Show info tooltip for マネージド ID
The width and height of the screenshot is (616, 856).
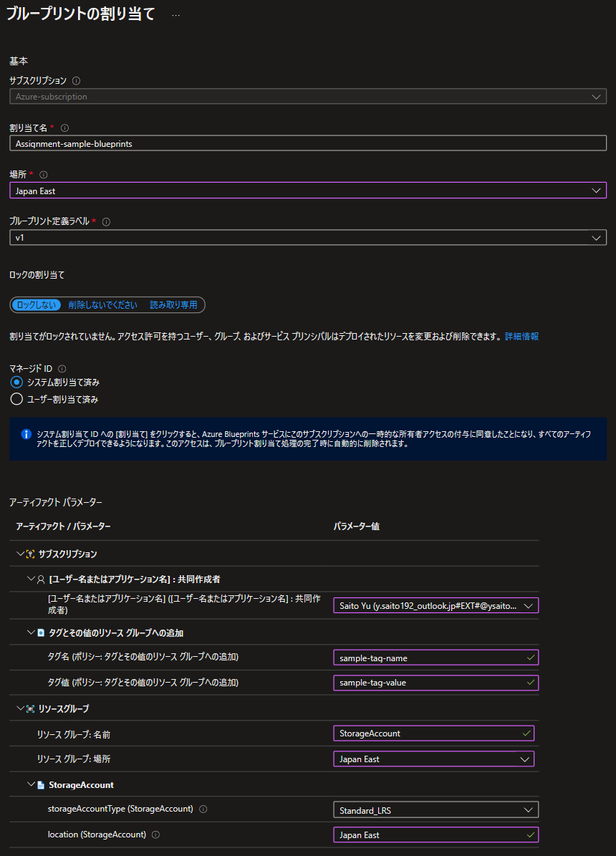point(62,369)
